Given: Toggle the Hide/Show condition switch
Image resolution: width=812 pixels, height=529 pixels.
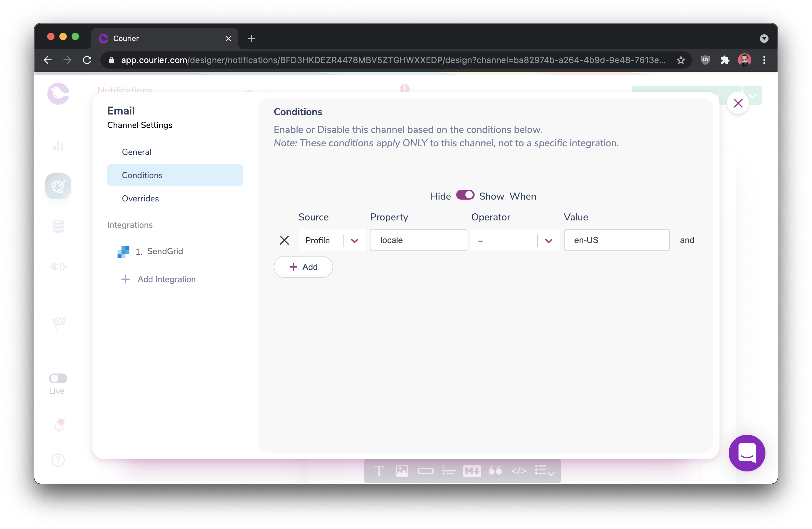Looking at the screenshot, I should click(465, 195).
